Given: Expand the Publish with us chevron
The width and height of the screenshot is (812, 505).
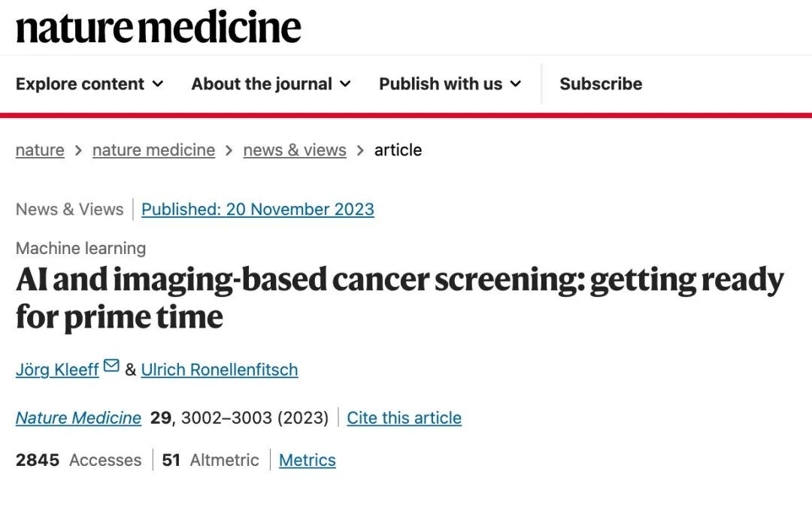Looking at the screenshot, I should [x=515, y=84].
